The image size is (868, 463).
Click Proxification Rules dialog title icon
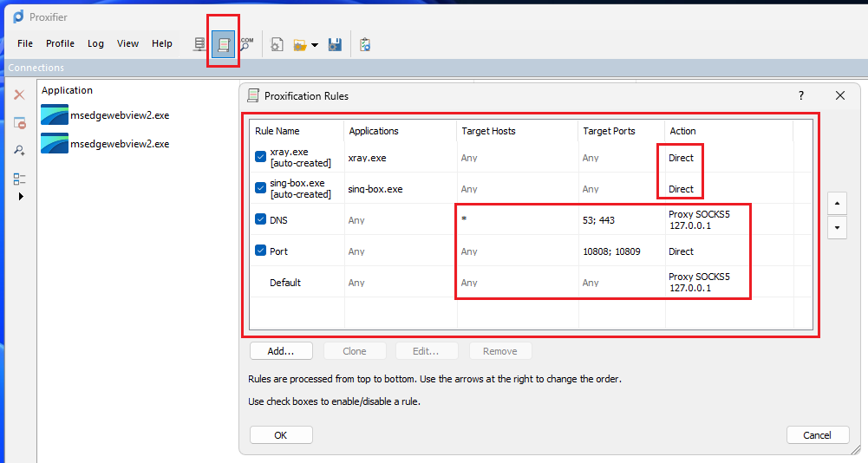253,96
